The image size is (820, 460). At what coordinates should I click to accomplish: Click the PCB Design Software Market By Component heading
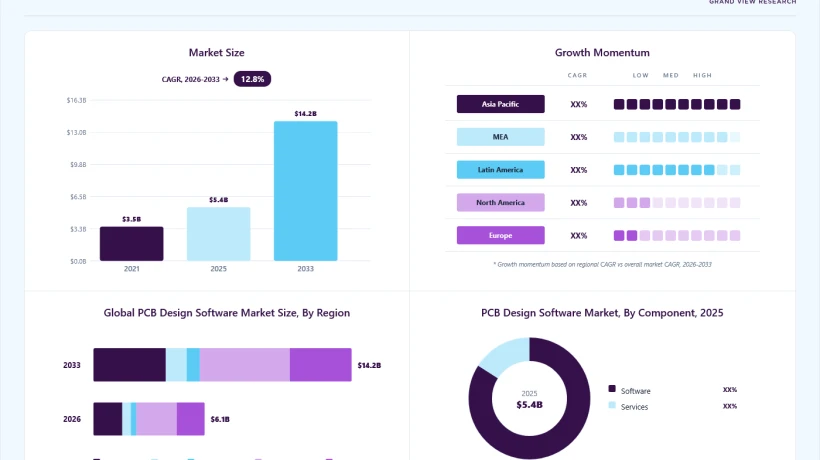click(602, 313)
